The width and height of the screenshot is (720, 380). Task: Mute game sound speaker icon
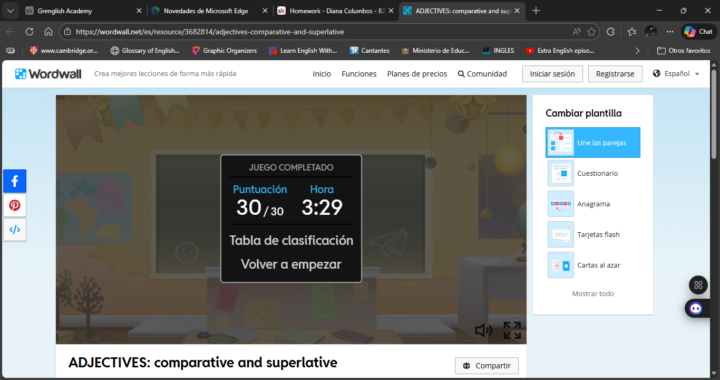click(483, 330)
